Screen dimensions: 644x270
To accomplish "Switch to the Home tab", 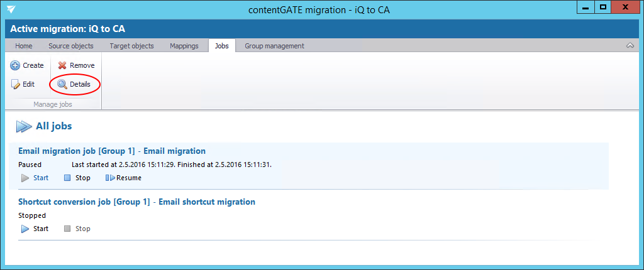I will coord(24,46).
